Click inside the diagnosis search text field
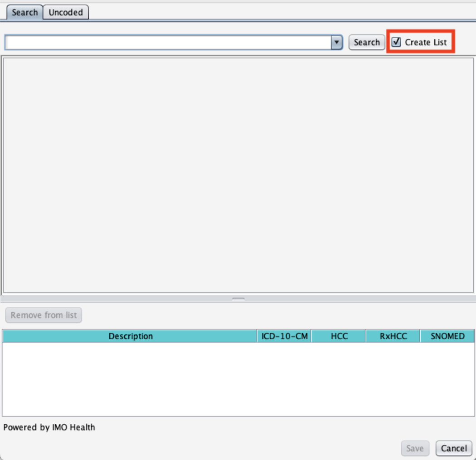The image size is (476, 460). [x=168, y=42]
